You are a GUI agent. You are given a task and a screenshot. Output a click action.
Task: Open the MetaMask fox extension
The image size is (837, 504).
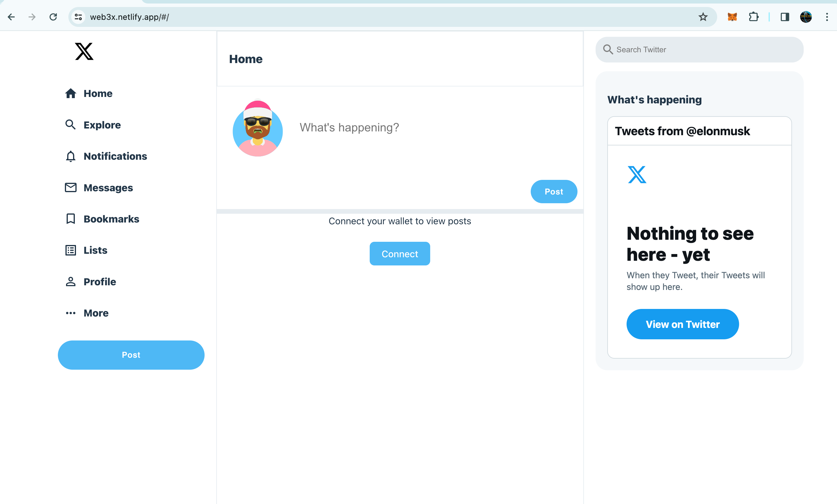(x=732, y=17)
